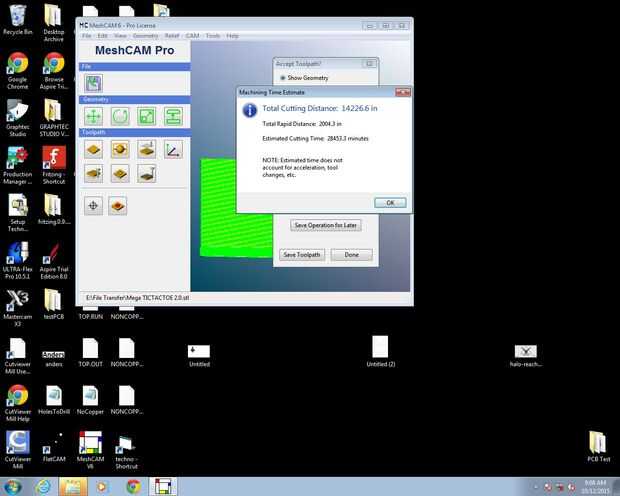Click the Estimated Cutting Time line
Viewport: 620px width, 496px height.
coord(315,138)
